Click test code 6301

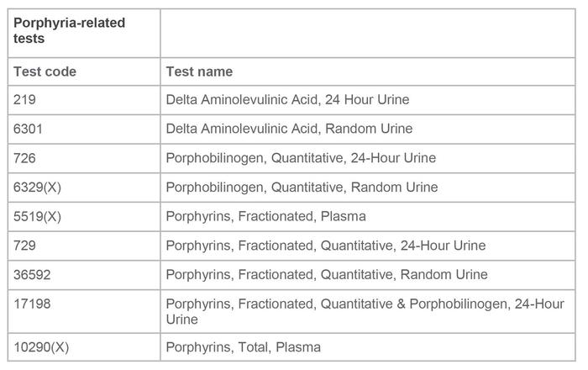(28, 129)
